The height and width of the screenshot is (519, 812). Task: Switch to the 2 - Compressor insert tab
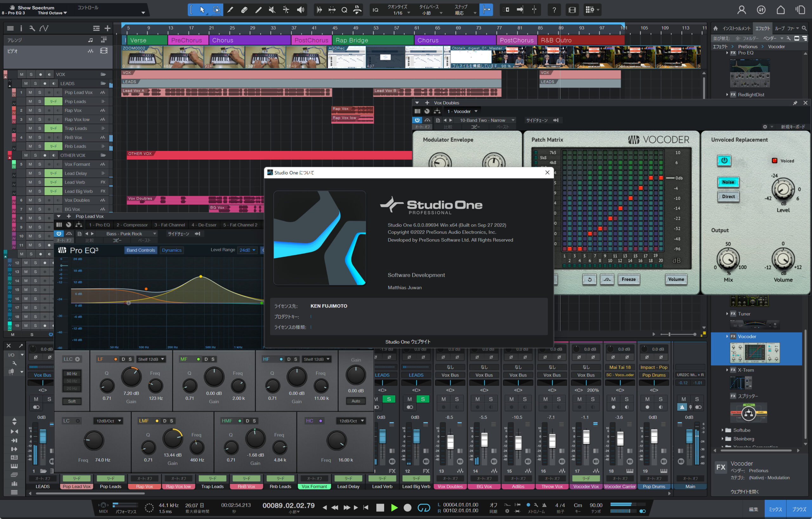pos(132,225)
